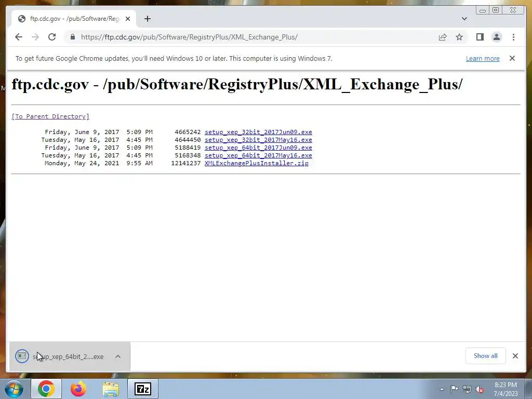The image size is (532, 399).
Task: Open the tab search dropdown
Action: click(x=464, y=19)
